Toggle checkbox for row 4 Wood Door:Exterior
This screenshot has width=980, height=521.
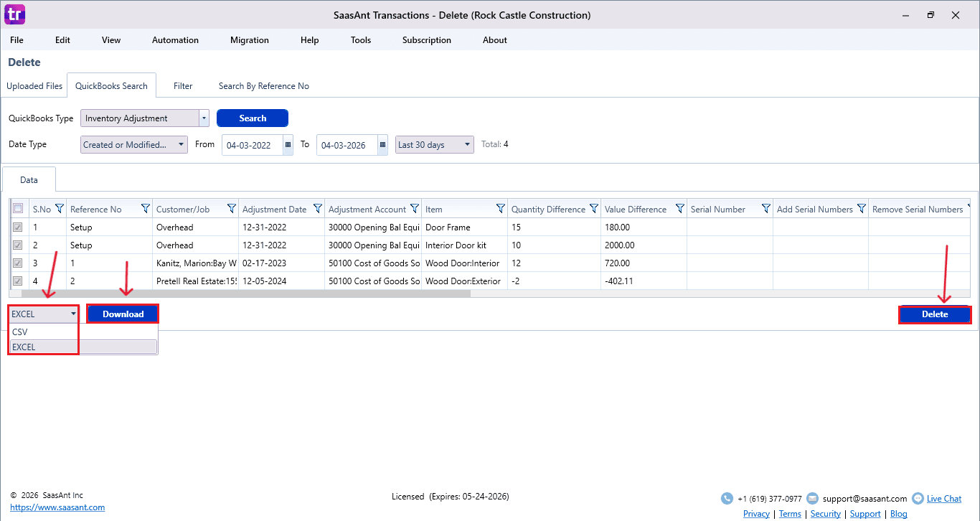18,281
